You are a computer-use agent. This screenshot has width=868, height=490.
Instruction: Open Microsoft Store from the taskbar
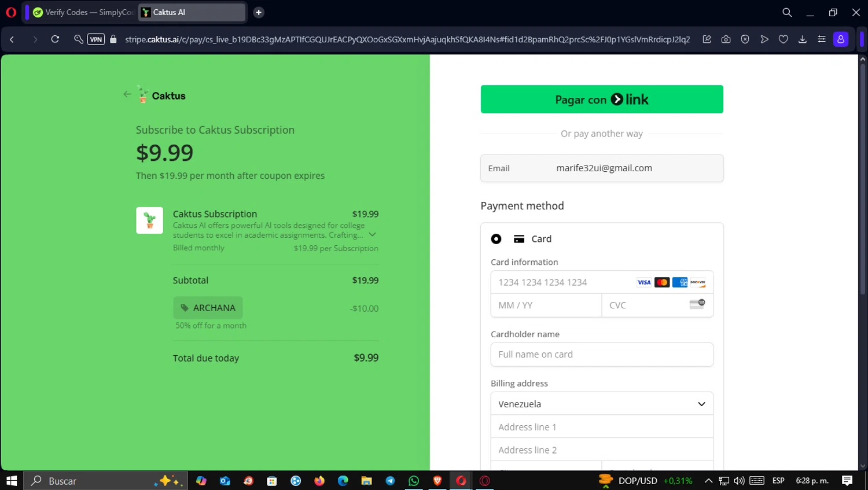tap(272, 481)
